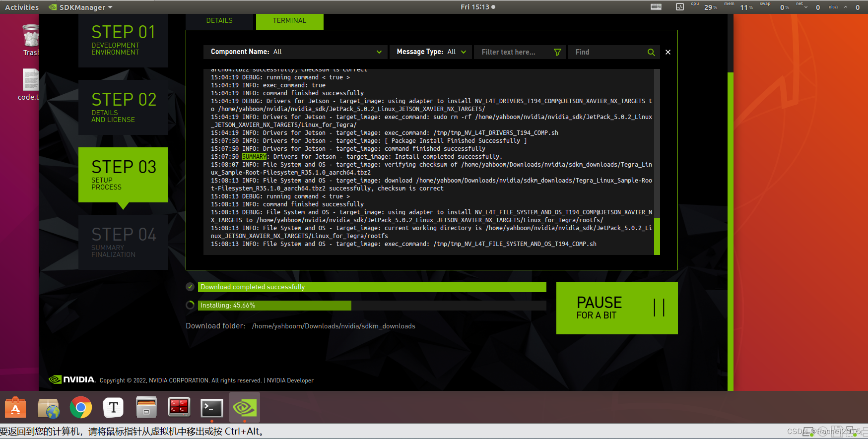Click the swap usage indicator
Image resolution: width=868 pixels, height=439 pixels.
[x=774, y=6]
